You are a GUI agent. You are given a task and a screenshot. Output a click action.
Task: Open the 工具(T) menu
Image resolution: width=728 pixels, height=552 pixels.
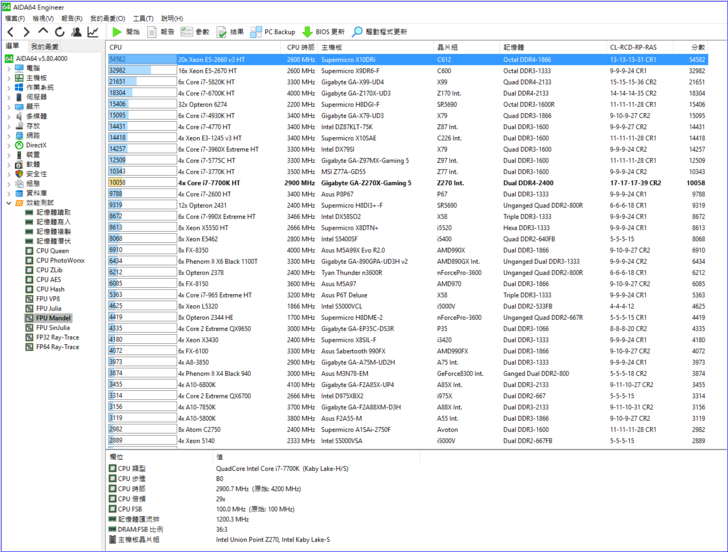pos(143,18)
